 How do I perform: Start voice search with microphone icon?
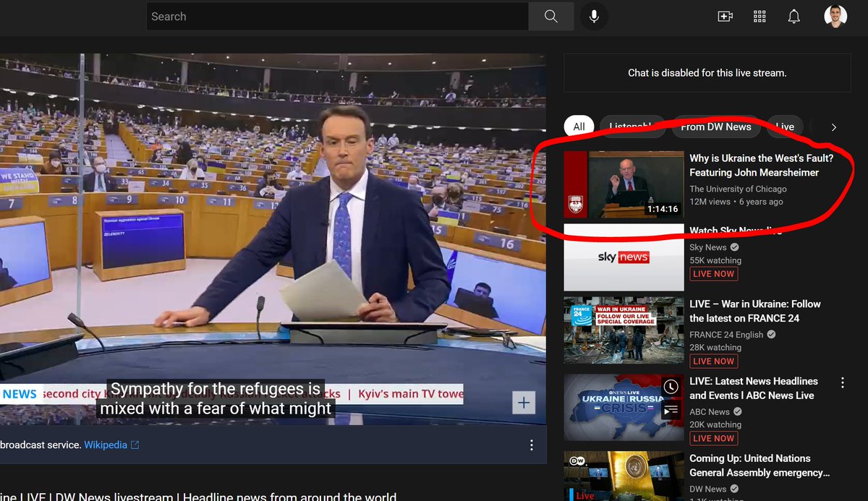tap(594, 16)
